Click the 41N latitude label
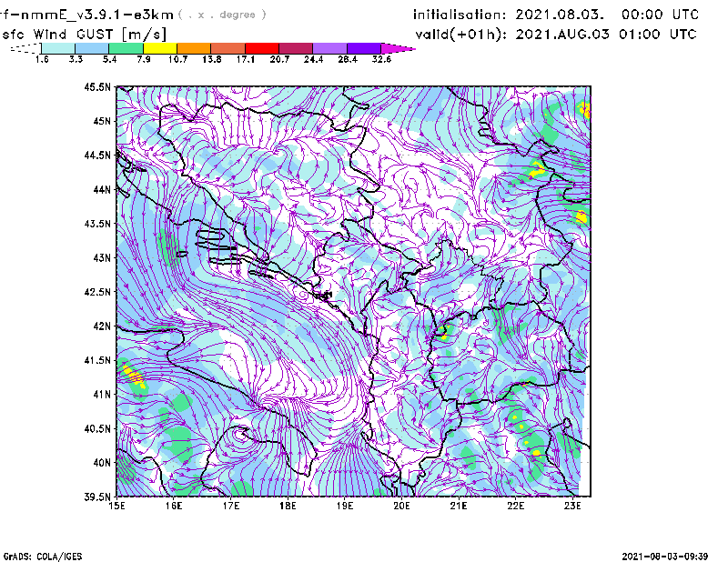Screen dimensions: 728x562 pos(102,395)
